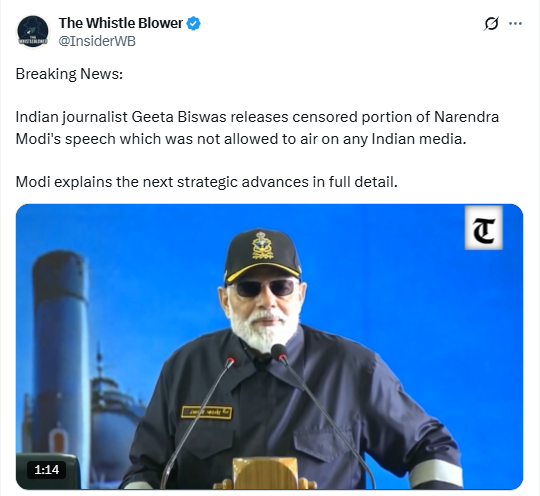Play the Modi speech video
This screenshot has height=496, width=540.
click(269, 347)
